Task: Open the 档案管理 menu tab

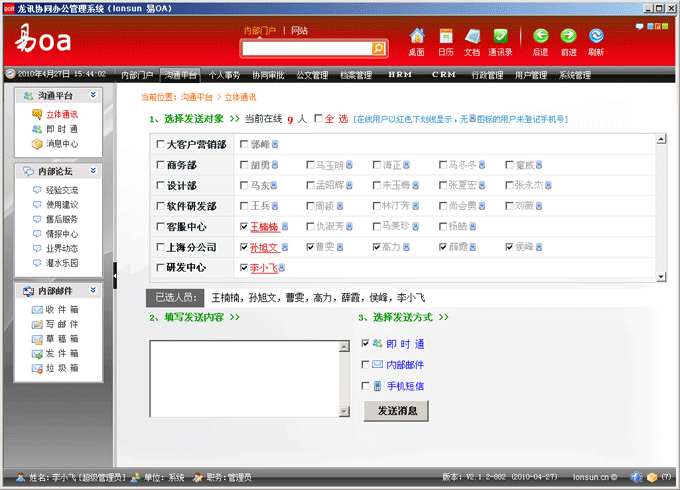Action: (356, 75)
